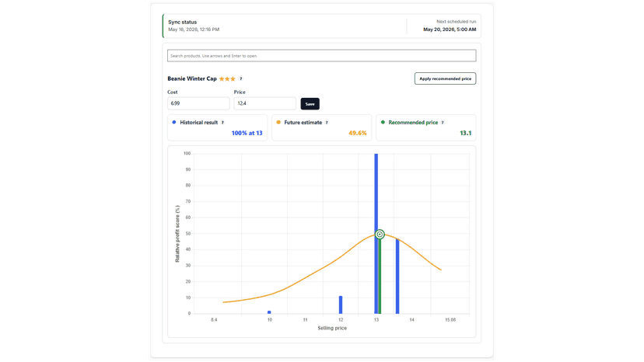Viewport: 644px width, 362px height.
Task: Click the Save button
Action: [x=310, y=104]
